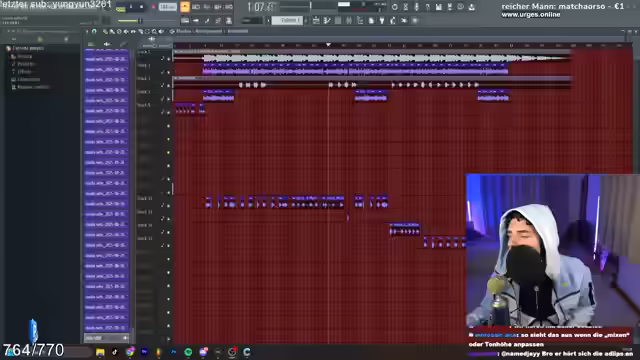The height and width of the screenshot is (360, 640).
Task: Click the add pattern plus button in picker
Action: click(125, 338)
